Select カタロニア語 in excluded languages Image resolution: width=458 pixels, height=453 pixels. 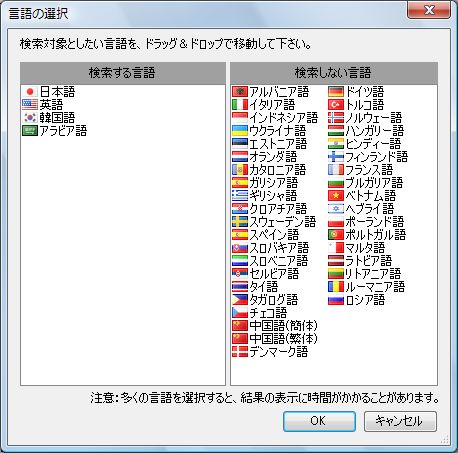pos(269,170)
